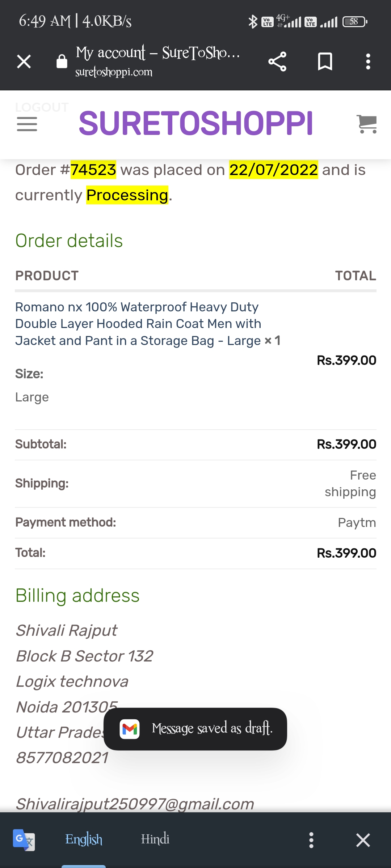This screenshot has width=391, height=868.
Task: Tap the padlock site security icon
Action: [x=62, y=61]
